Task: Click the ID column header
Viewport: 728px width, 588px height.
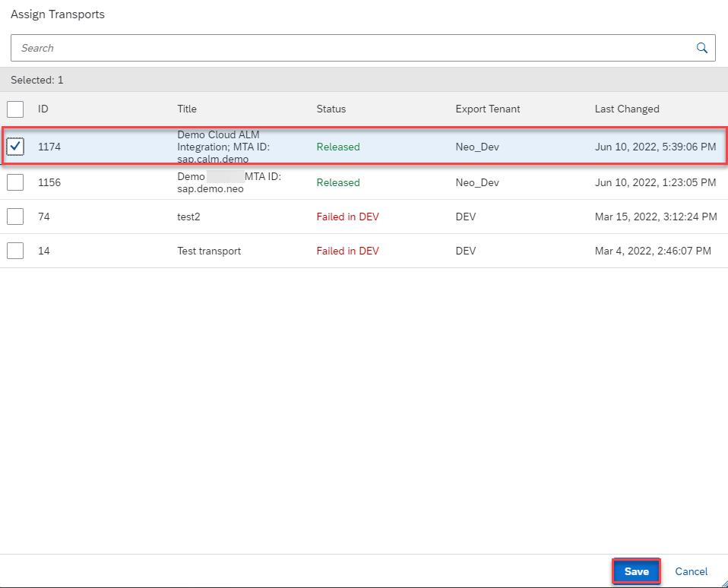Action: pos(43,109)
